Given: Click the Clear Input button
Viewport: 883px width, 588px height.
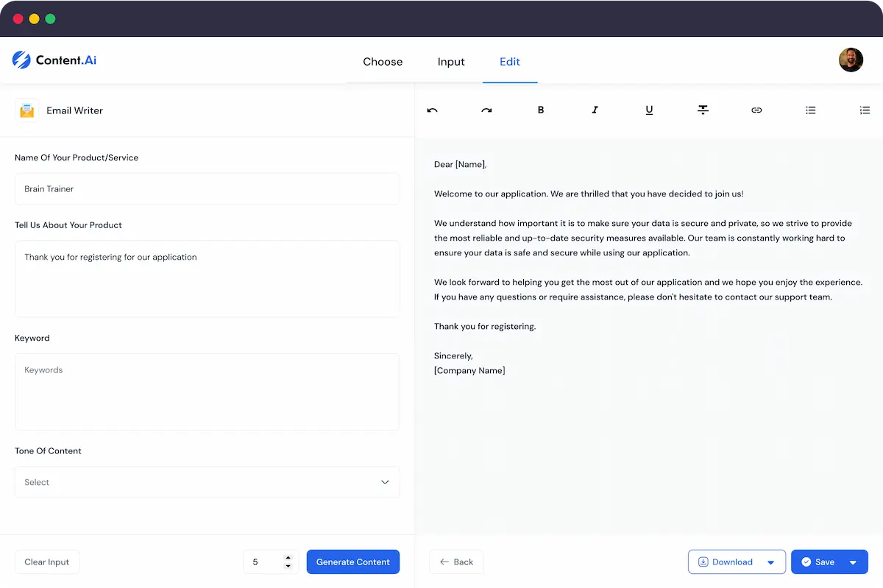Looking at the screenshot, I should point(47,562).
